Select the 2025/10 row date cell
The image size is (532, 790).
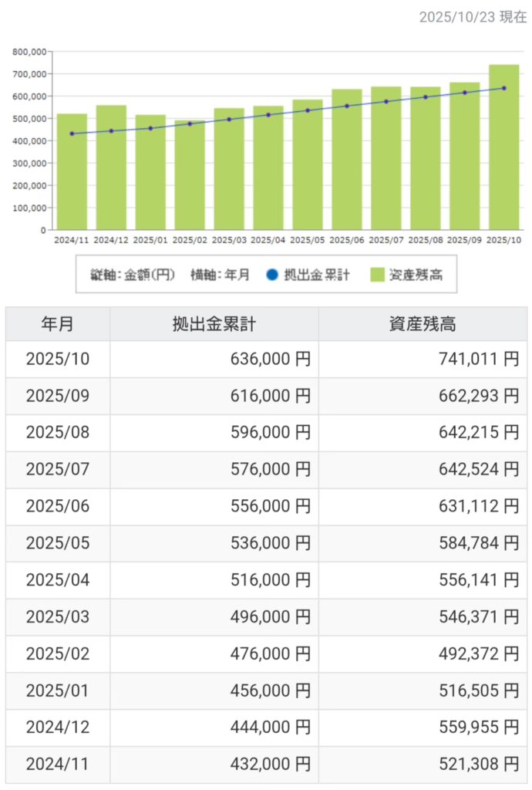58,360
